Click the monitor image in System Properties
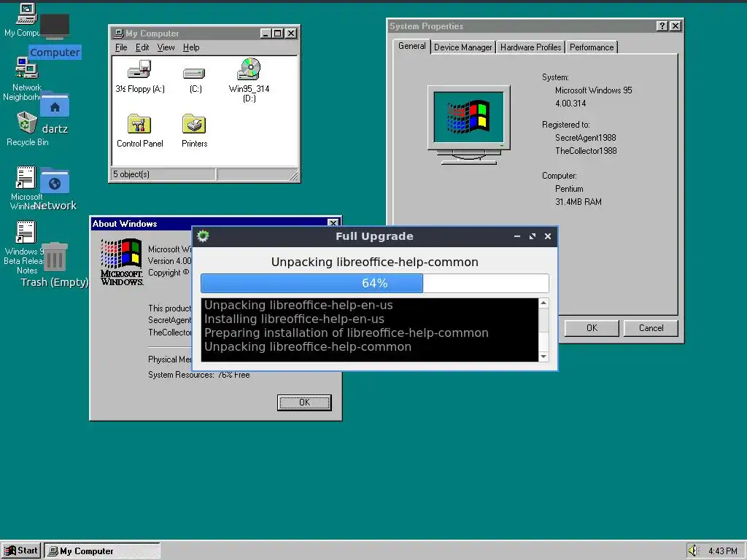The image size is (747, 560). pyautogui.click(x=469, y=125)
